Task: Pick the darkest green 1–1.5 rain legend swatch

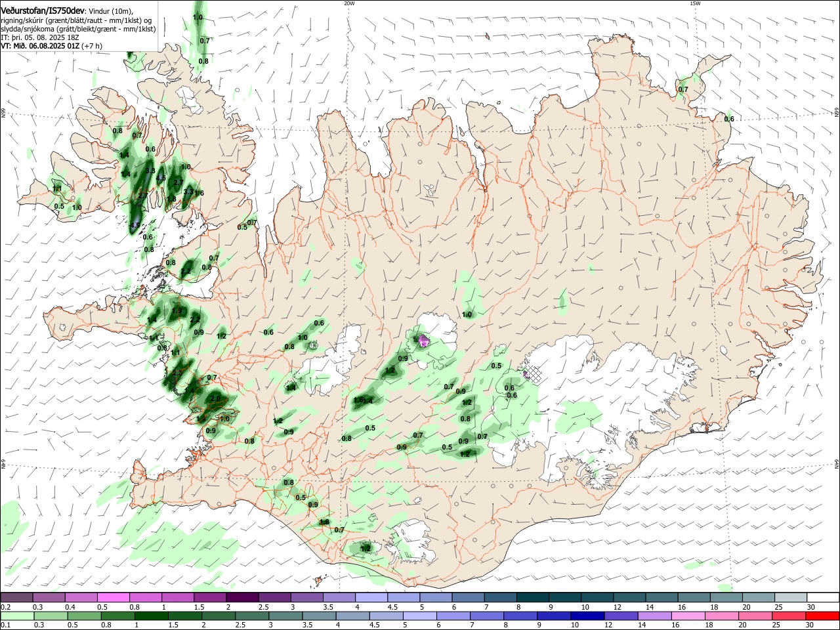Action: tap(150, 616)
